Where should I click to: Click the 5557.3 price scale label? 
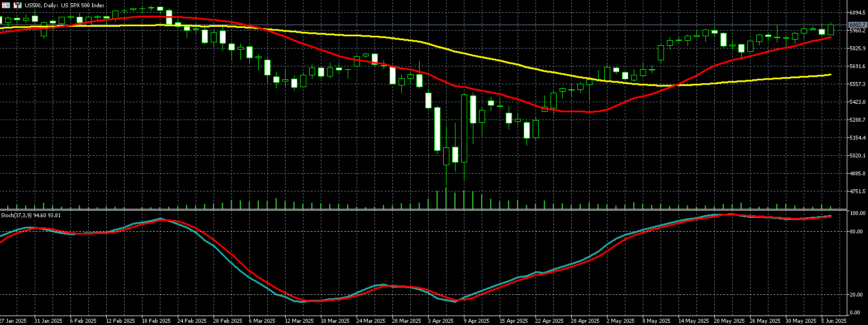pos(857,84)
